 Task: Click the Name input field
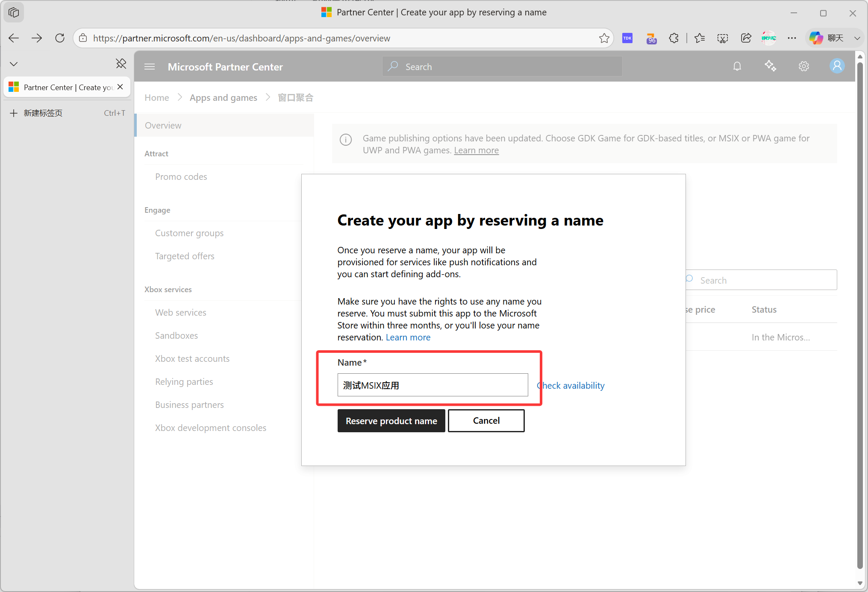(x=433, y=385)
